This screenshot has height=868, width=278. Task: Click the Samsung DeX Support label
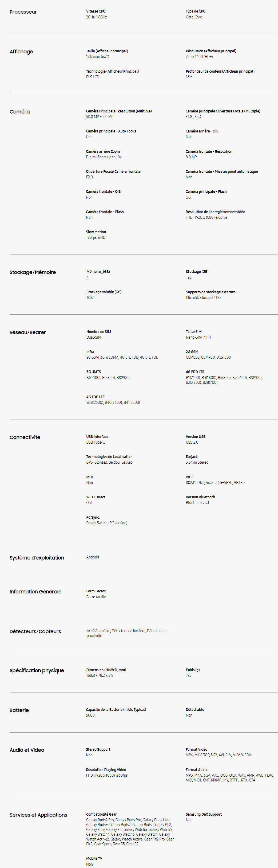pyautogui.click(x=204, y=814)
